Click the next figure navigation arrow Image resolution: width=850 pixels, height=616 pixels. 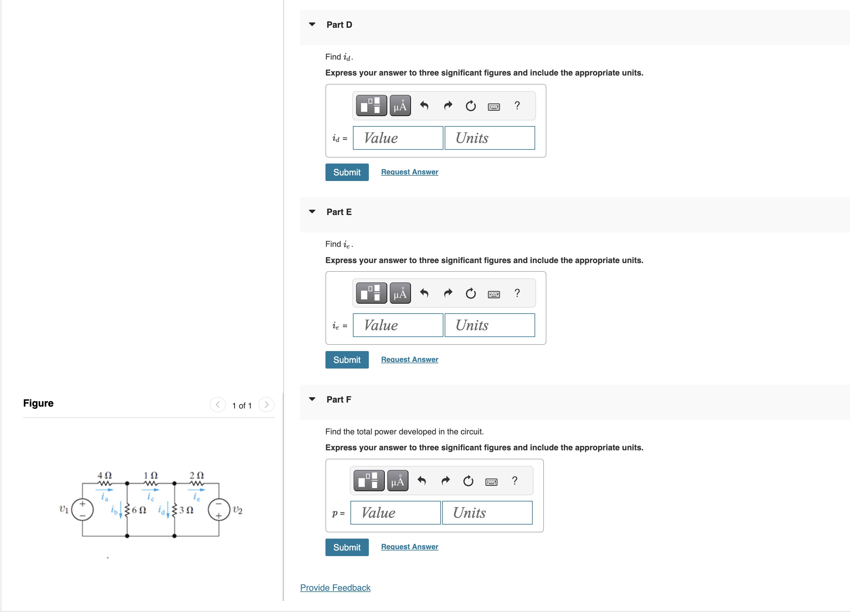(x=266, y=405)
